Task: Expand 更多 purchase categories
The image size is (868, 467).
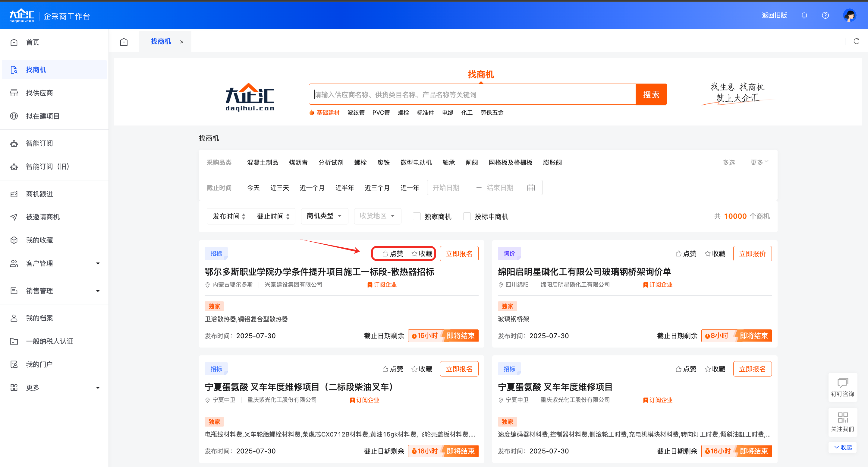Action: point(759,162)
